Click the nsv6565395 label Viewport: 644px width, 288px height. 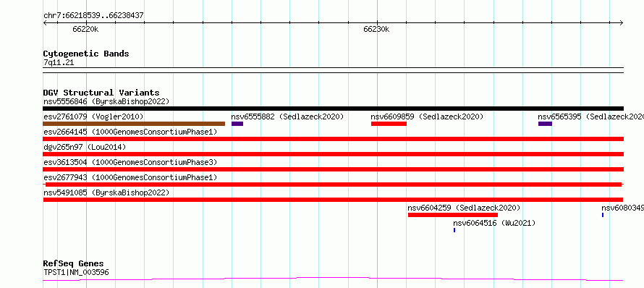590,117
